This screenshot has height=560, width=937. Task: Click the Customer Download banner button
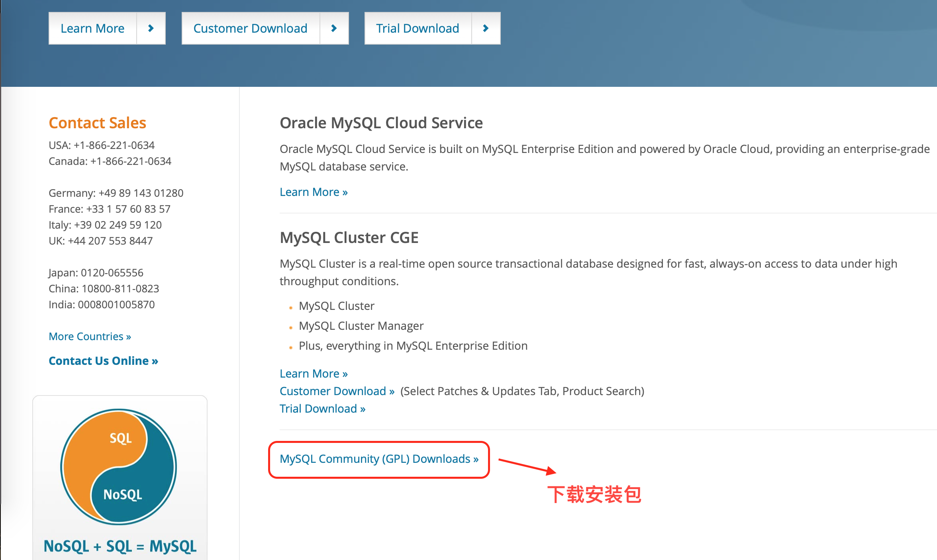(x=251, y=28)
